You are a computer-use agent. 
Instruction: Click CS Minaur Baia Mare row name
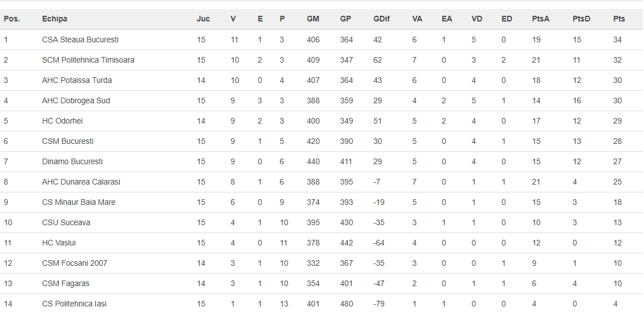pyautogui.click(x=78, y=202)
